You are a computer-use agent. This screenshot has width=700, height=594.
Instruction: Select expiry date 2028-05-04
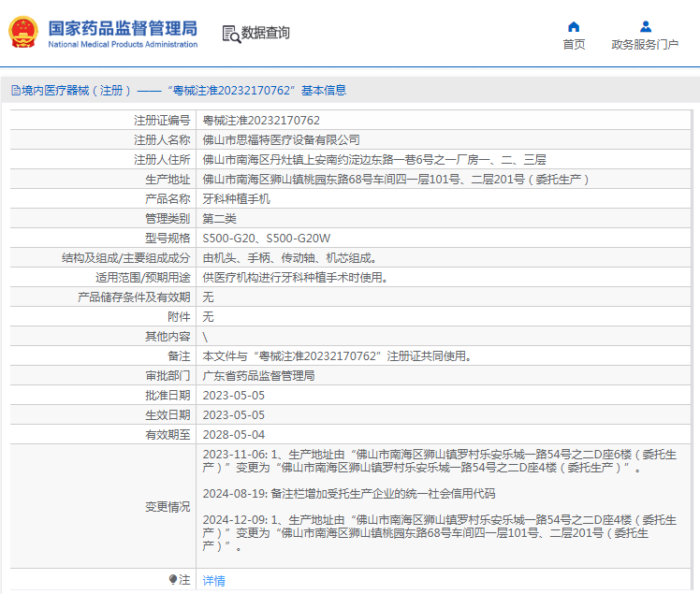coord(233,434)
